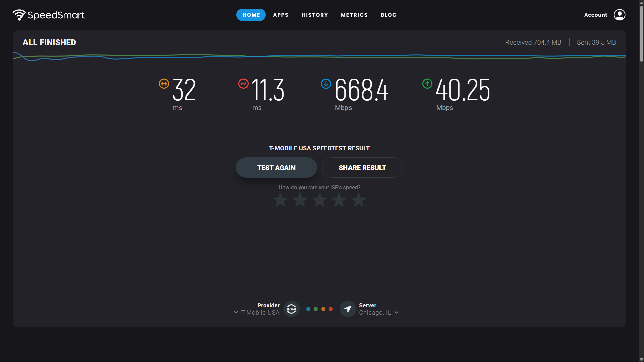Click the Server label to change server
Image resolution: width=644 pixels, height=362 pixels.
367,305
